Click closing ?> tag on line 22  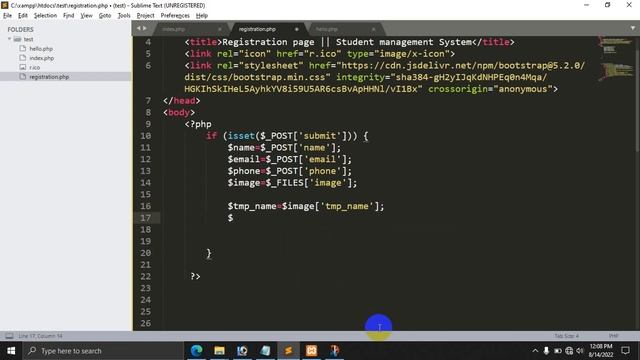(195, 276)
